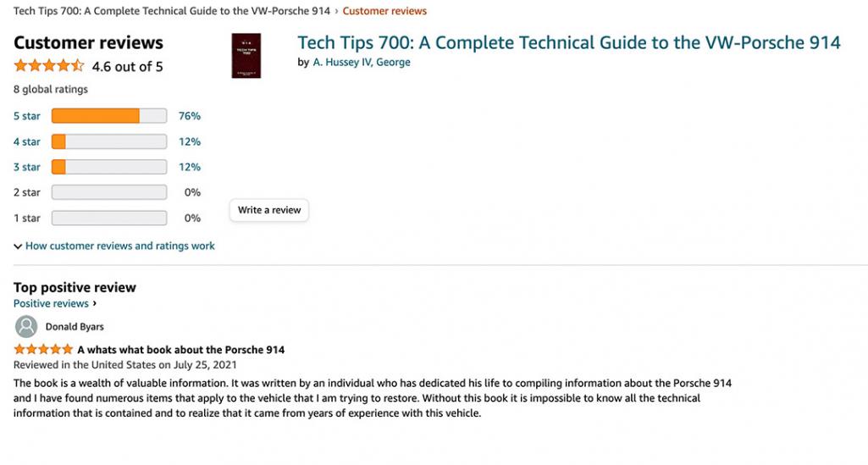868x465 pixels.
Task: Click the 76% percentage link
Action: pyautogui.click(x=190, y=116)
